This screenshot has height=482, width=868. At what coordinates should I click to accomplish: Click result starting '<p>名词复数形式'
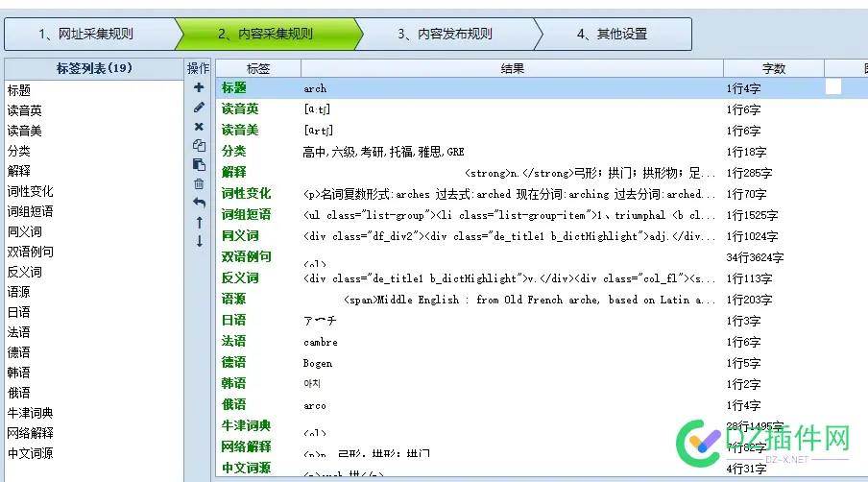[509, 194]
